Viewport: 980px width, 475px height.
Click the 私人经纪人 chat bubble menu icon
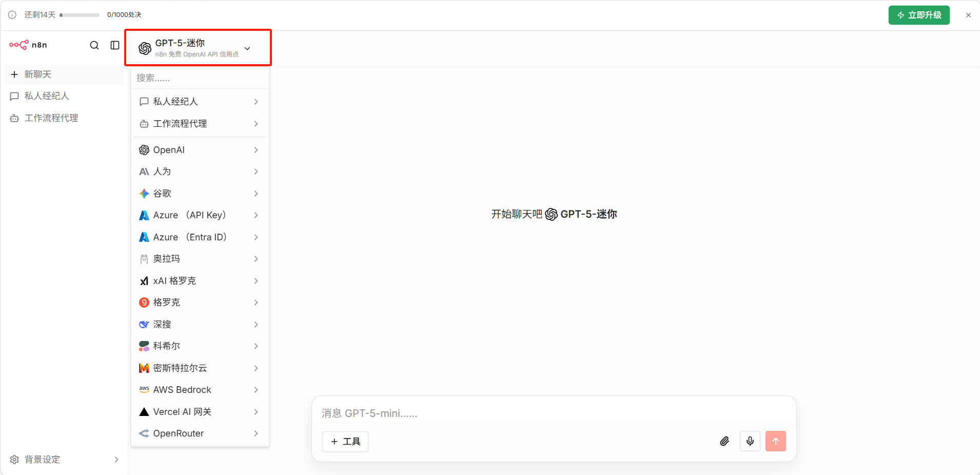(x=144, y=102)
